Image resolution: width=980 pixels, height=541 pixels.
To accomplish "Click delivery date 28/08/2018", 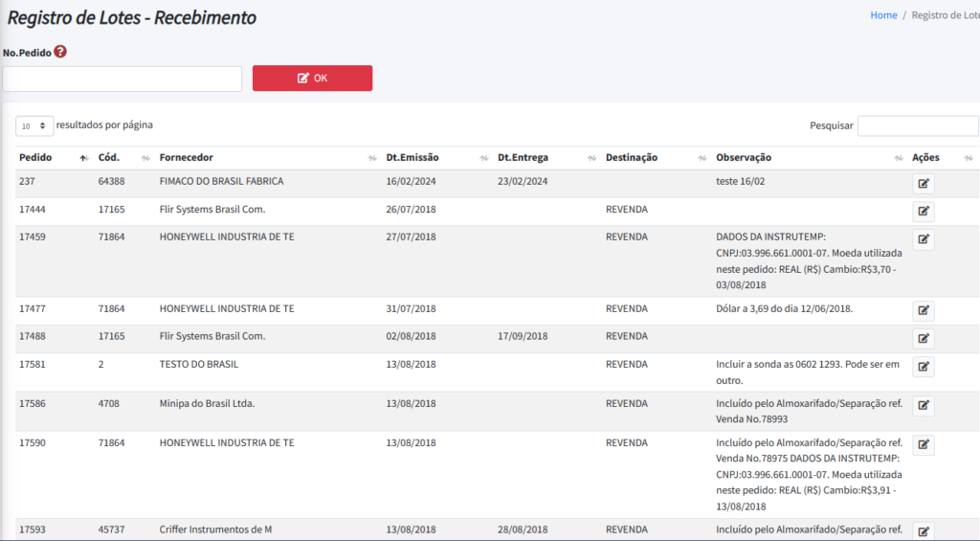I will pyautogui.click(x=523, y=530).
